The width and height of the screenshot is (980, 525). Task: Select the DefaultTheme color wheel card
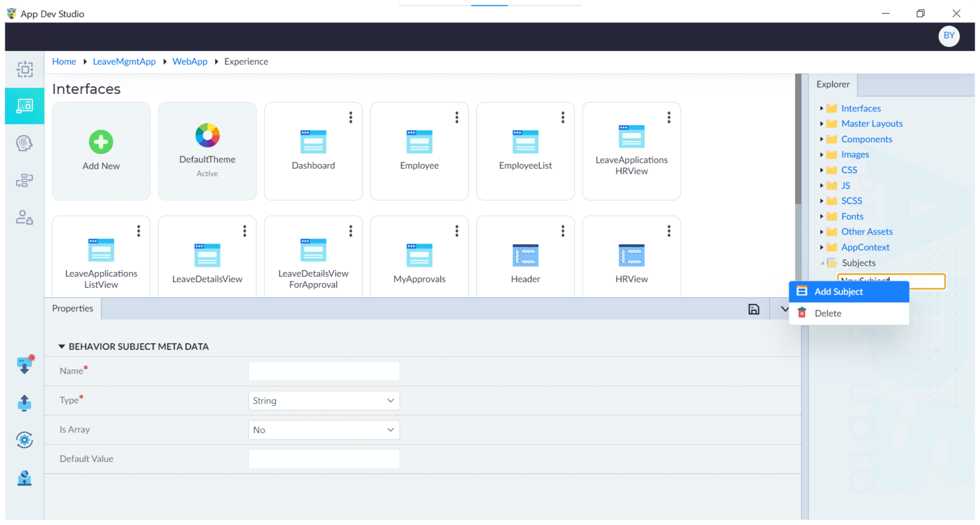208,151
